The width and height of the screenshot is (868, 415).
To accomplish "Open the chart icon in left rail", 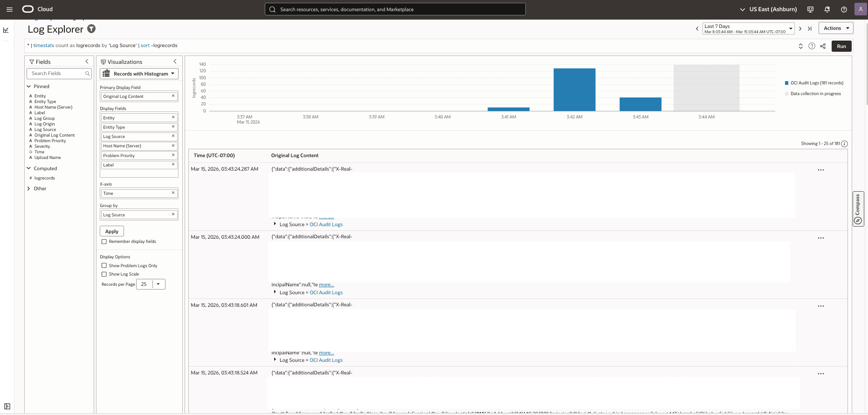I will coord(6,30).
